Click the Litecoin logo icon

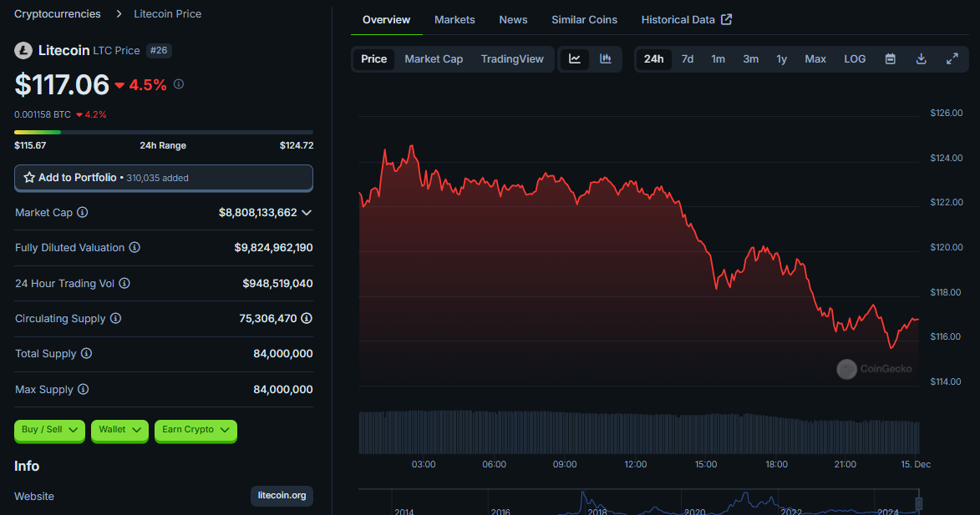pyautogui.click(x=23, y=51)
